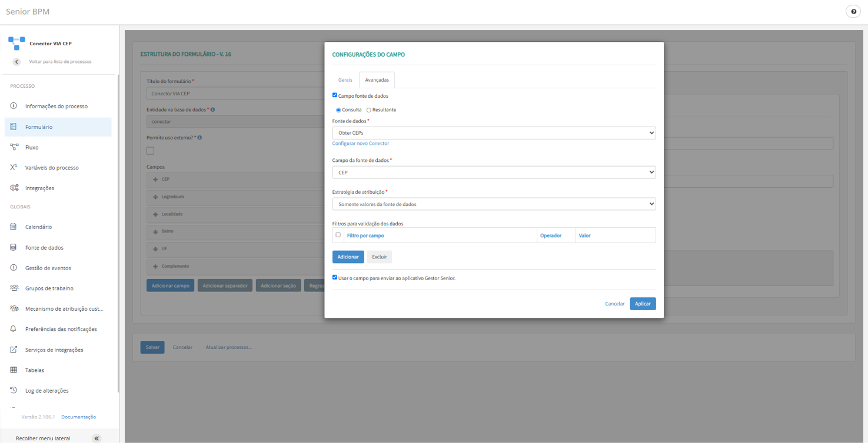Expand the UF field row behind the dialog
The height and width of the screenshot is (445, 868).
click(235, 249)
